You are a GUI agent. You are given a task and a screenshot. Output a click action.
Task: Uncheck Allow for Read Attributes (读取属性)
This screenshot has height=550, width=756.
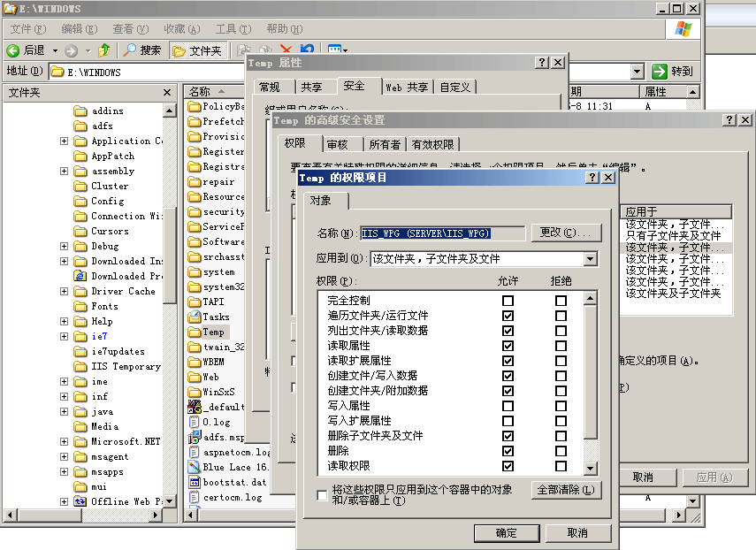coord(508,346)
